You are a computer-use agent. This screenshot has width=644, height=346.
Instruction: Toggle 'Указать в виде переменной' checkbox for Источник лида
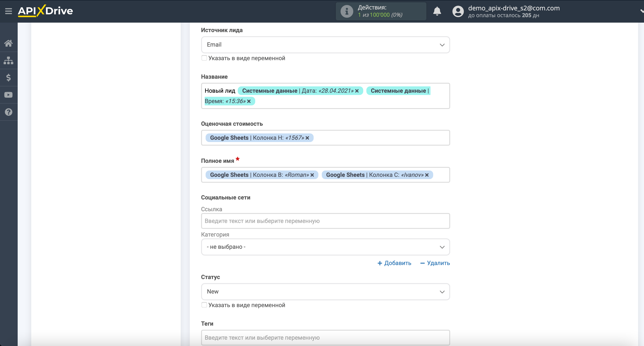204,58
